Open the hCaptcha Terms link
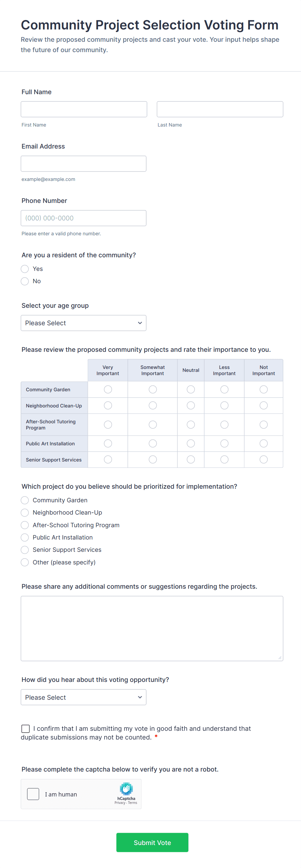The image size is (301, 868). coord(132,803)
